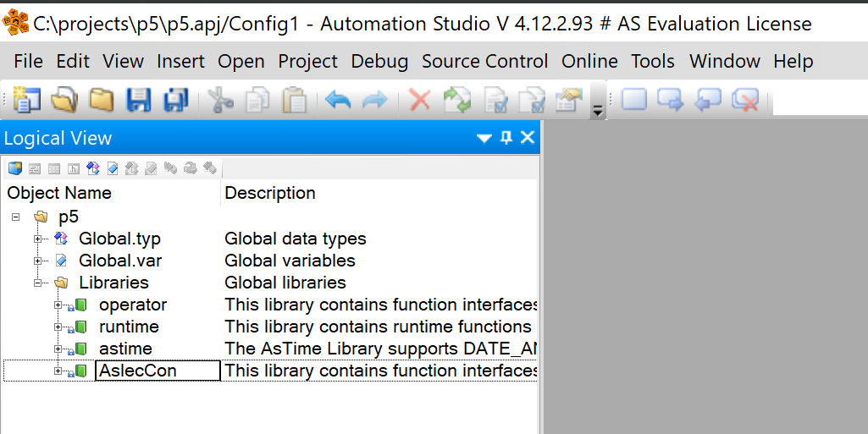Expand the AsIecCon library node
This screenshot has height=434, width=868.
point(58,371)
